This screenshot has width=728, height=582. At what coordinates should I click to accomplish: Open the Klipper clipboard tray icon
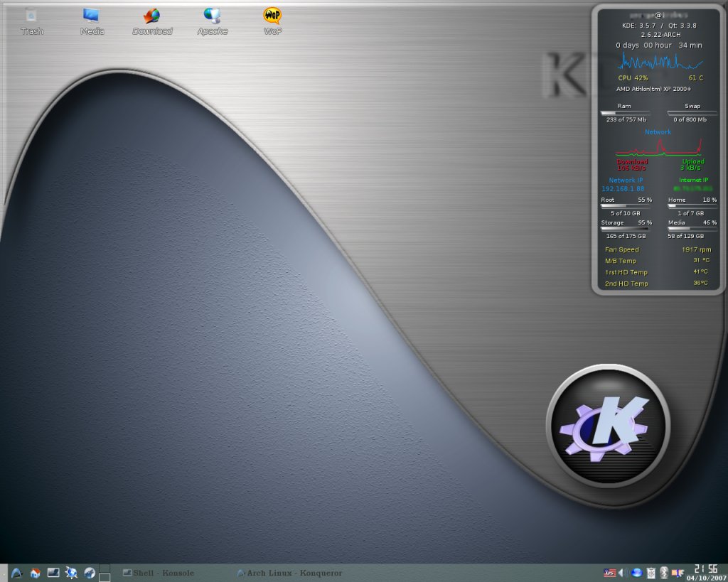[651, 573]
